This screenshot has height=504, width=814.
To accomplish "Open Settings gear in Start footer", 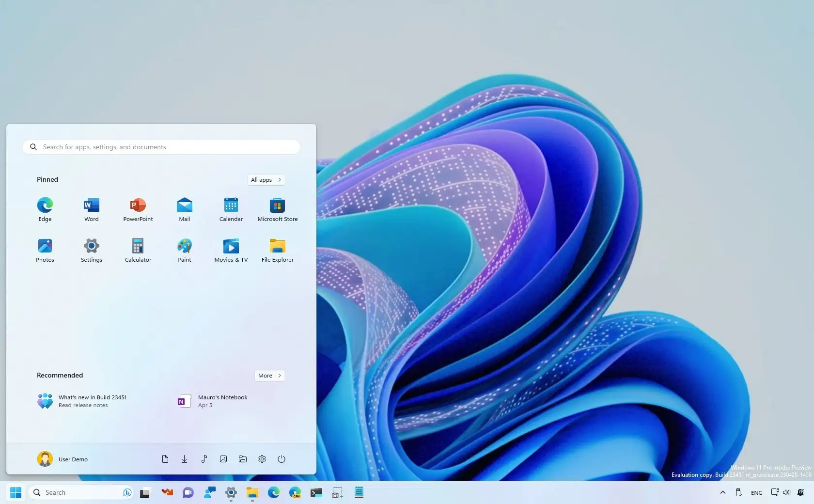I will pyautogui.click(x=262, y=459).
